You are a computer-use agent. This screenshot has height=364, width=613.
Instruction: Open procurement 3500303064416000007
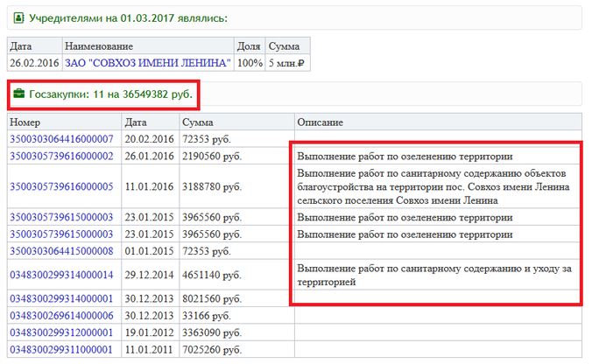(x=61, y=139)
